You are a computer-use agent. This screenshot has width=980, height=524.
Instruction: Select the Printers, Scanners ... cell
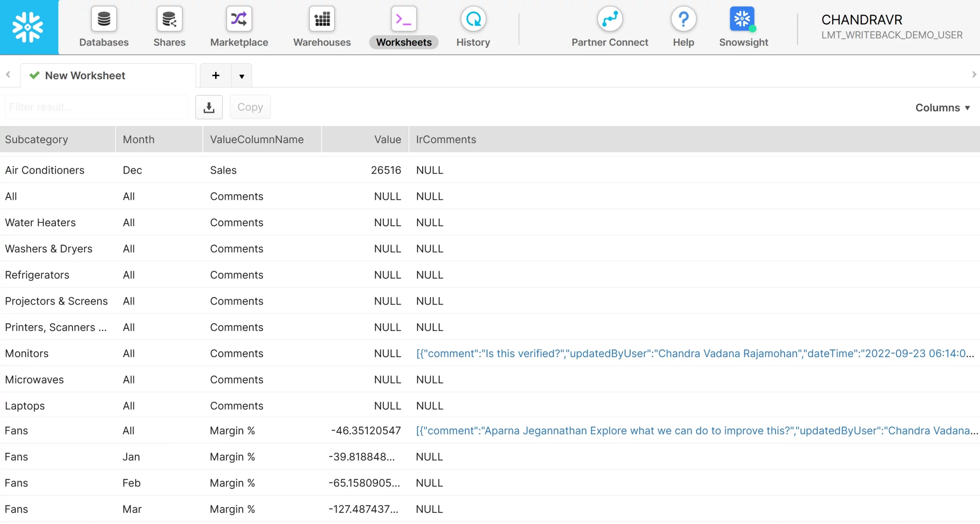[x=56, y=327]
